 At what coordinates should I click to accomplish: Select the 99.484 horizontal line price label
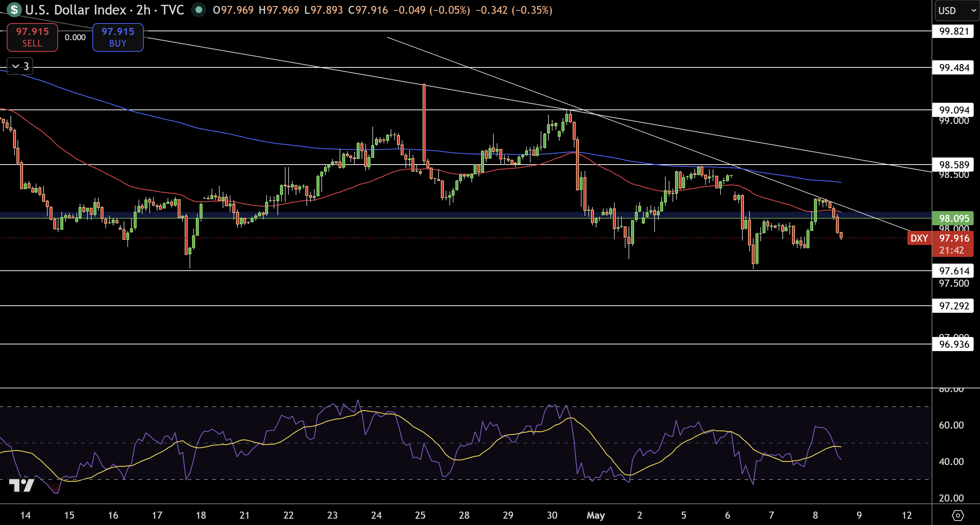pos(953,68)
